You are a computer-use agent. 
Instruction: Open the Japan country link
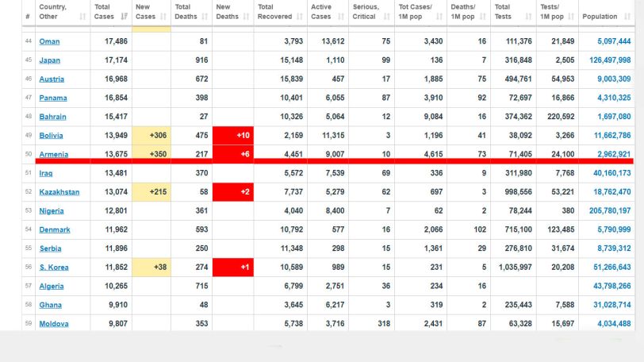point(50,60)
